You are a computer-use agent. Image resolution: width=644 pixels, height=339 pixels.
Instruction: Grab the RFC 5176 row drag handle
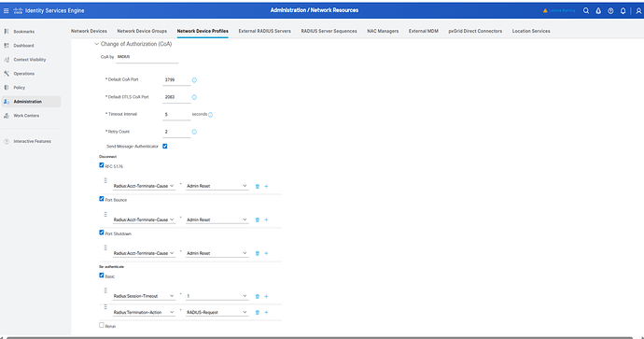tap(105, 180)
